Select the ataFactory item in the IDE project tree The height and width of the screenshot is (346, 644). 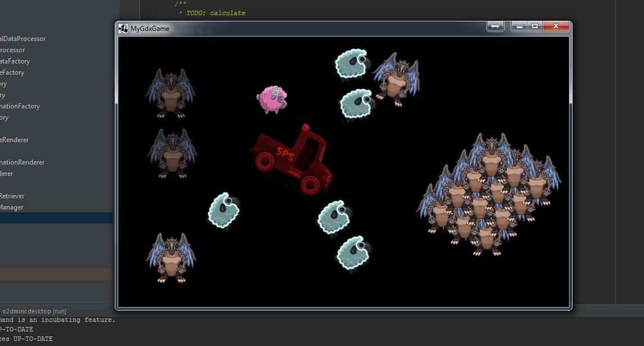pos(15,61)
